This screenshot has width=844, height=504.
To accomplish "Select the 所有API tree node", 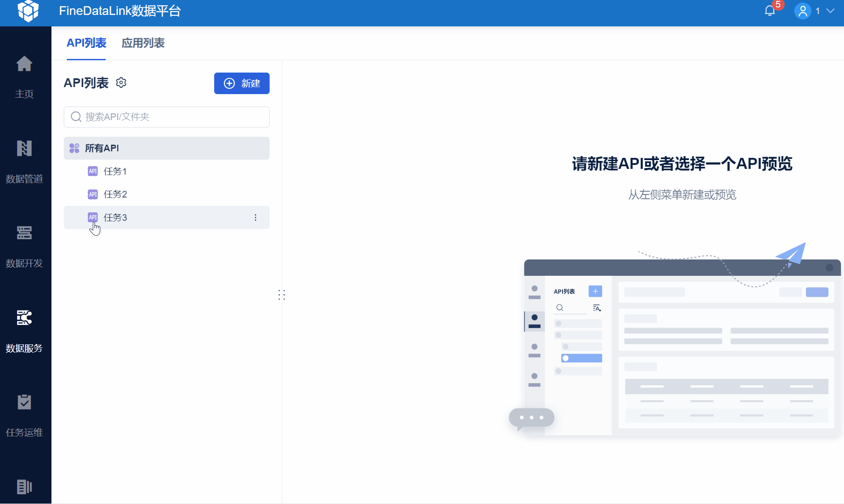I will tap(167, 148).
